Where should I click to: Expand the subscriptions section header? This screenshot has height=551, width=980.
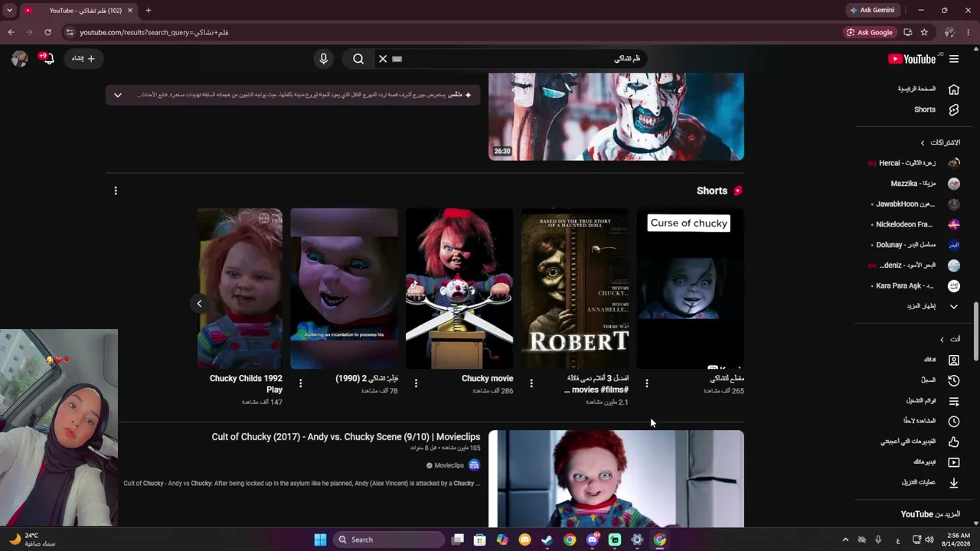[941, 142]
